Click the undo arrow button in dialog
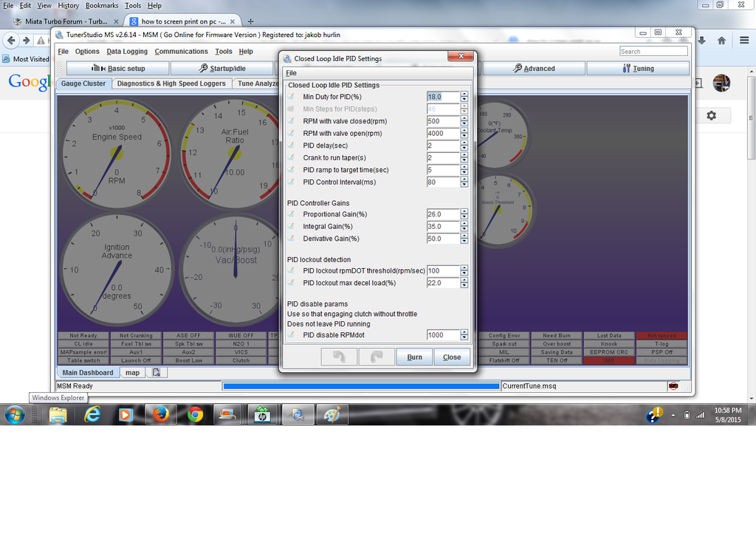The height and width of the screenshot is (554, 756). click(339, 357)
